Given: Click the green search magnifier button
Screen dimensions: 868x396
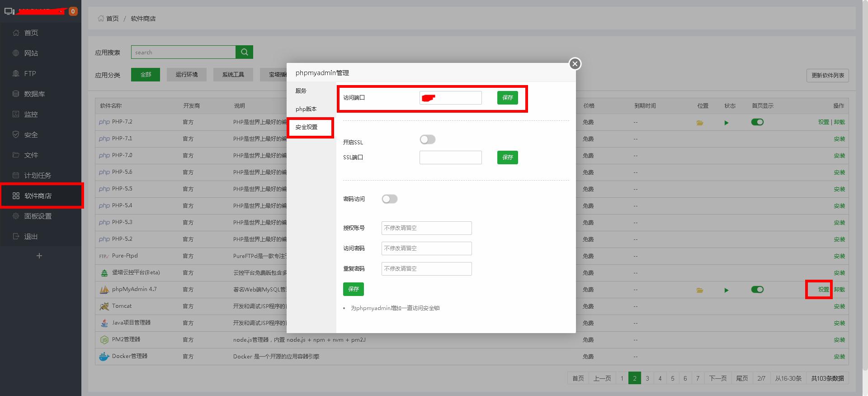Looking at the screenshot, I should (x=244, y=52).
